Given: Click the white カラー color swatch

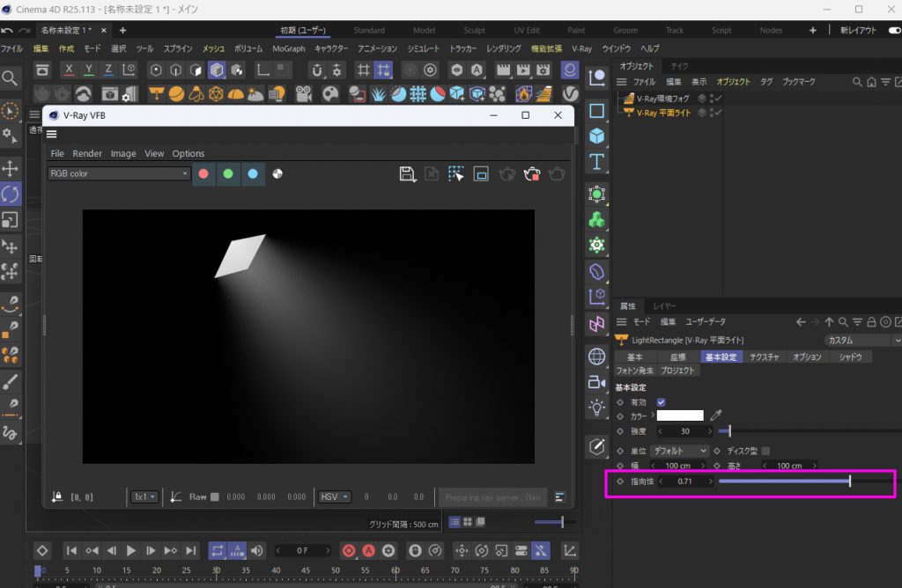Looking at the screenshot, I should click(679, 415).
